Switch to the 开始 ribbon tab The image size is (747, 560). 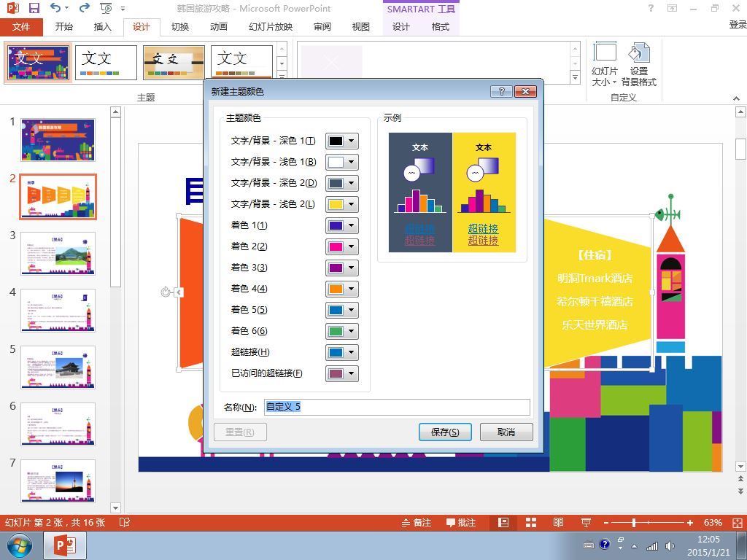coord(64,27)
